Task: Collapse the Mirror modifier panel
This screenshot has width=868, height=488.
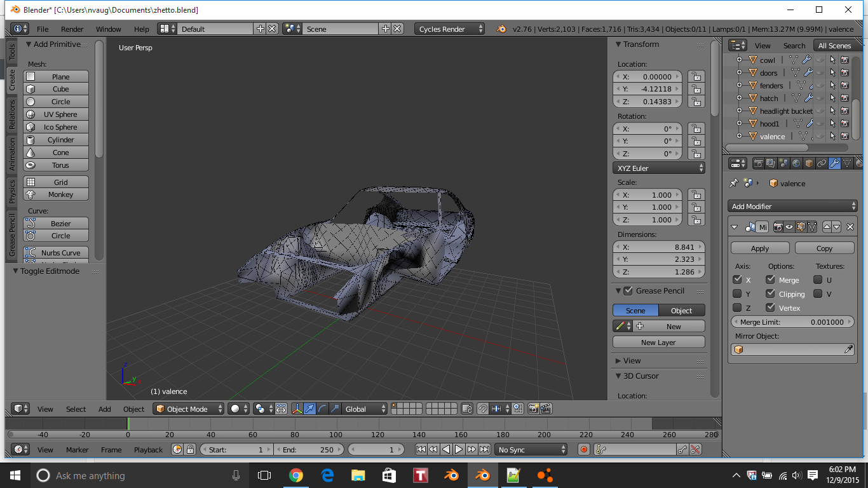Action: 735,227
